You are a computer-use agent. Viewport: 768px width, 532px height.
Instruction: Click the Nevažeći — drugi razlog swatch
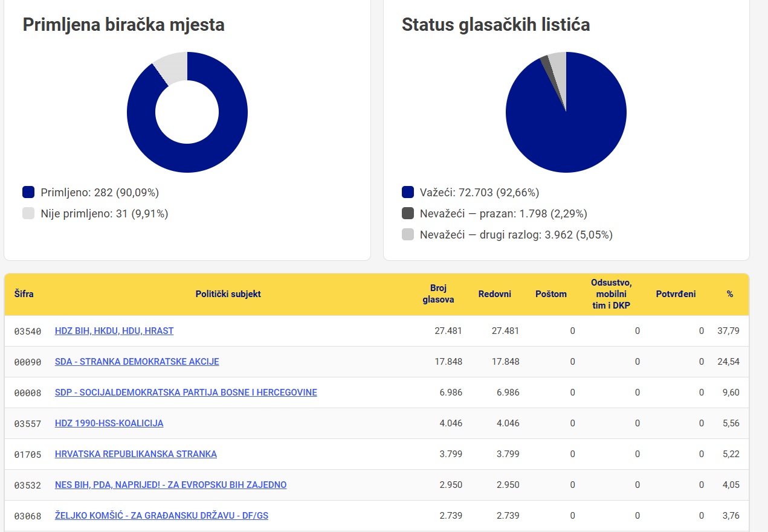(x=408, y=234)
